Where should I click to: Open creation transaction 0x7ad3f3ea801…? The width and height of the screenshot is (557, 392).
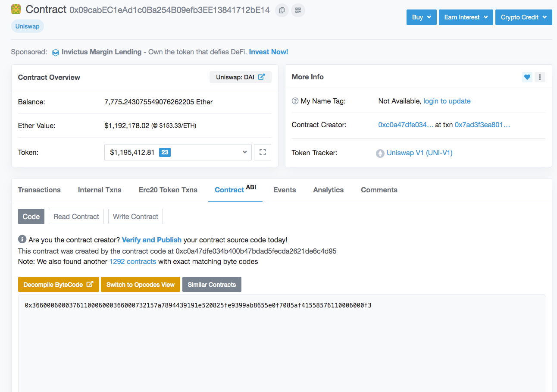pyautogui.click(x=482, y=125)
